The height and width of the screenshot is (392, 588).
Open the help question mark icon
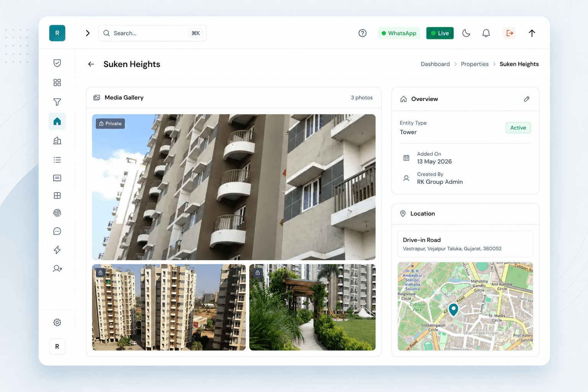tap(363, 33)
